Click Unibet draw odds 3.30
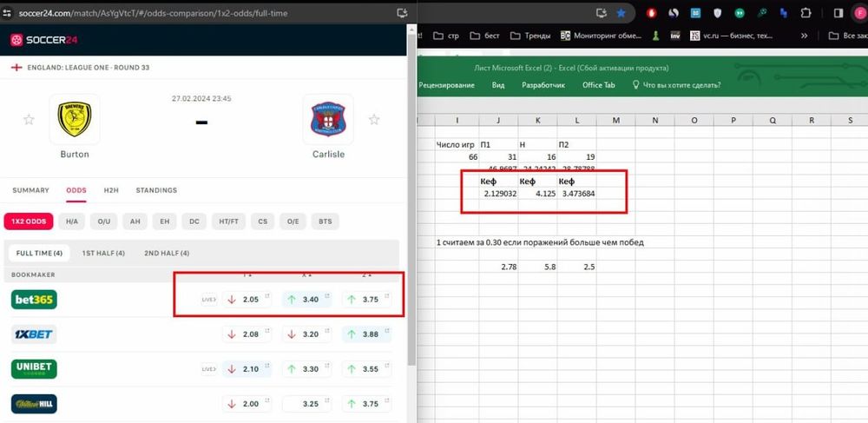Viewport: 868px width, 423px height. [306, 369]
